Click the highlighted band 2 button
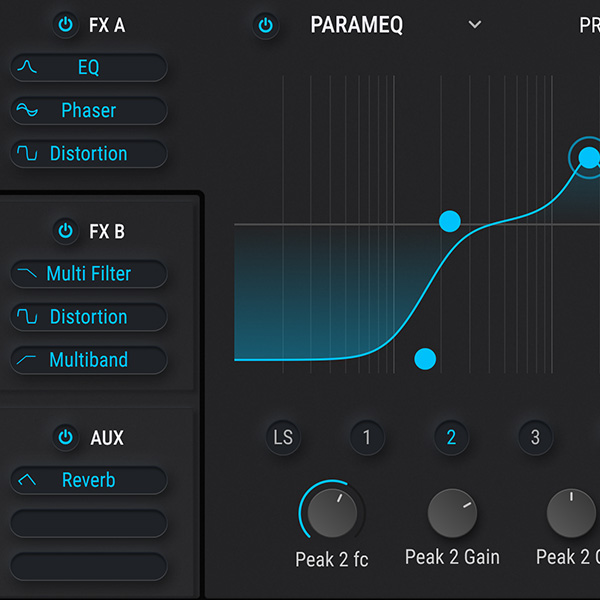600x600 pixels. 451,437
